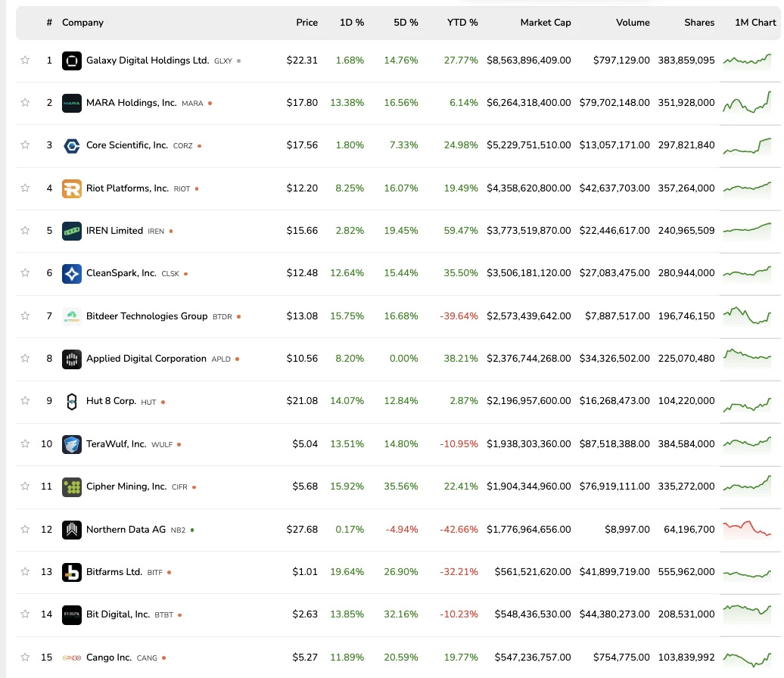The height and width of the screenshot is (678, 784).
Task: Click the Core Scientific hexagon logo
Action: pyautogui.click(x=72, y=145)
